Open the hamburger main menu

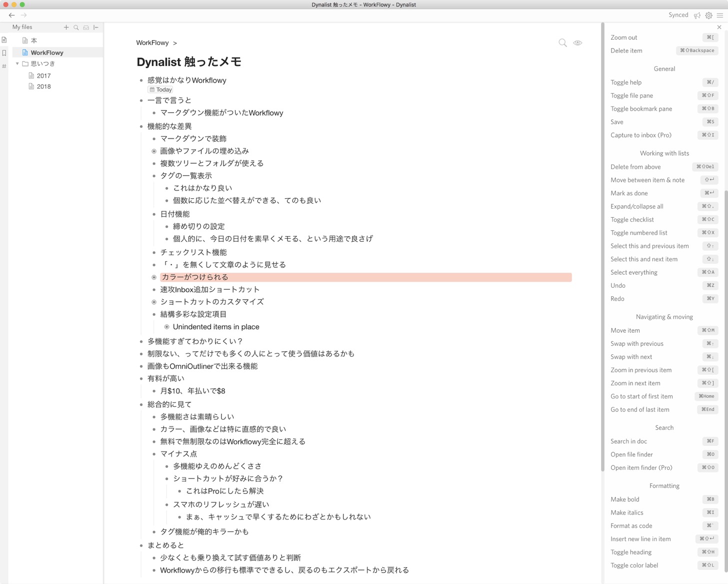[720, 16]
